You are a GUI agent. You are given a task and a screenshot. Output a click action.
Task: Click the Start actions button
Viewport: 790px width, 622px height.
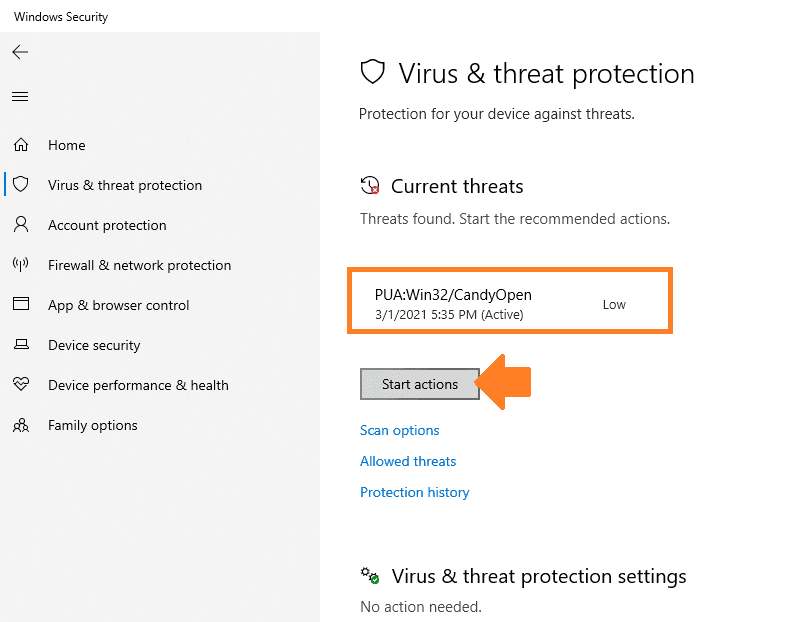(420, 384)
